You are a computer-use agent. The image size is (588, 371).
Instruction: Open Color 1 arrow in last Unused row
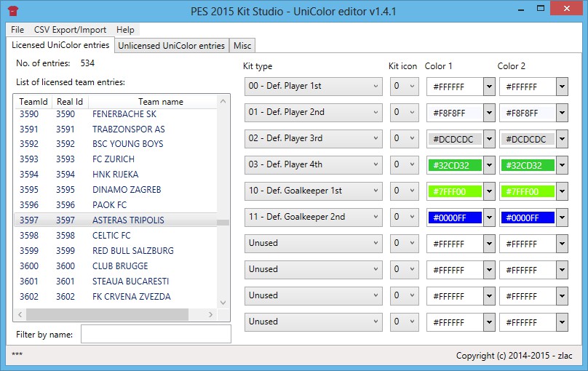point(489,322)
